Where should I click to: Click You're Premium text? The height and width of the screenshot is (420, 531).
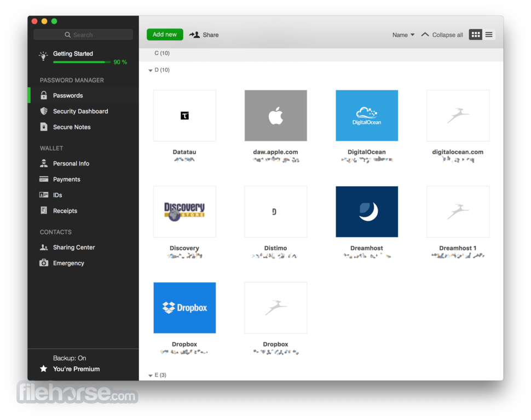(x=76, y=369)
